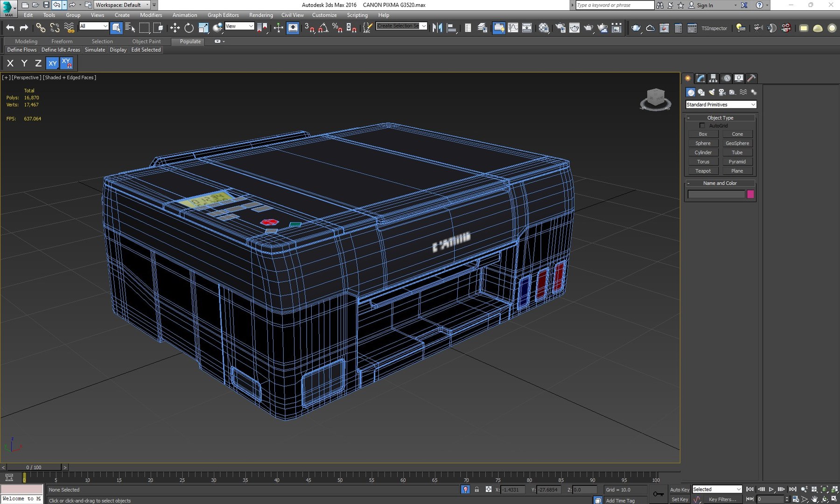Enable the AutoGrid checkbox
Viewport: 840px width, 504px height.
click(702, 126)
